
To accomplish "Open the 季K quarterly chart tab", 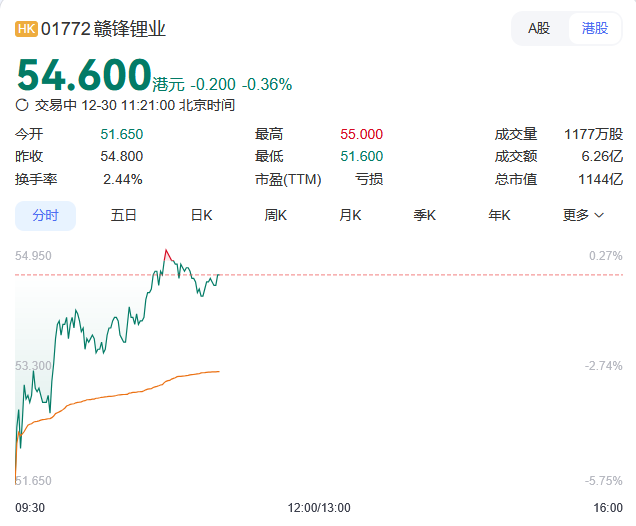I will coord(425,215).
